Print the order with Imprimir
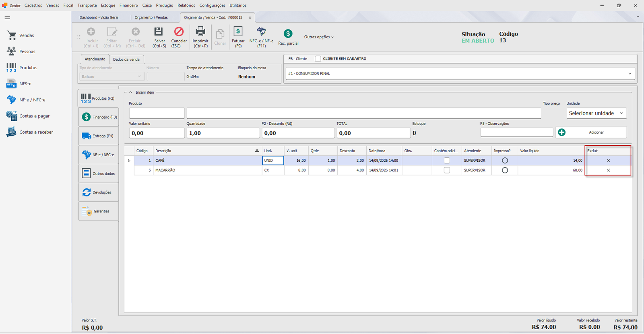 [200, 37]
